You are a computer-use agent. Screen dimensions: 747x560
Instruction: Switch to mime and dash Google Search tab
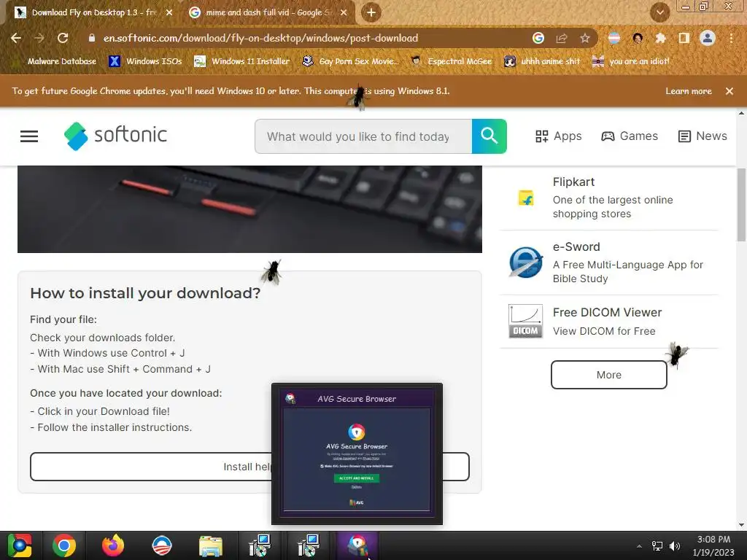pos(268,12)
